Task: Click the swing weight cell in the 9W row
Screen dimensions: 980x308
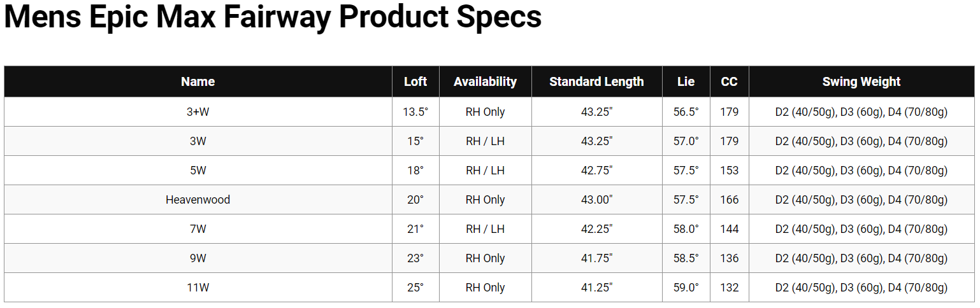Action: coord(861,258)
